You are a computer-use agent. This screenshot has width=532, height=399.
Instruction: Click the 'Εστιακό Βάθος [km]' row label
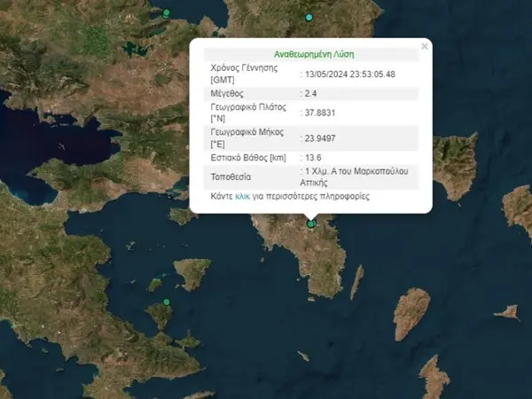[247, 157]
